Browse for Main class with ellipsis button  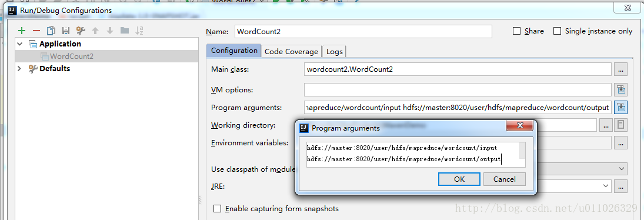pos(620,69)
